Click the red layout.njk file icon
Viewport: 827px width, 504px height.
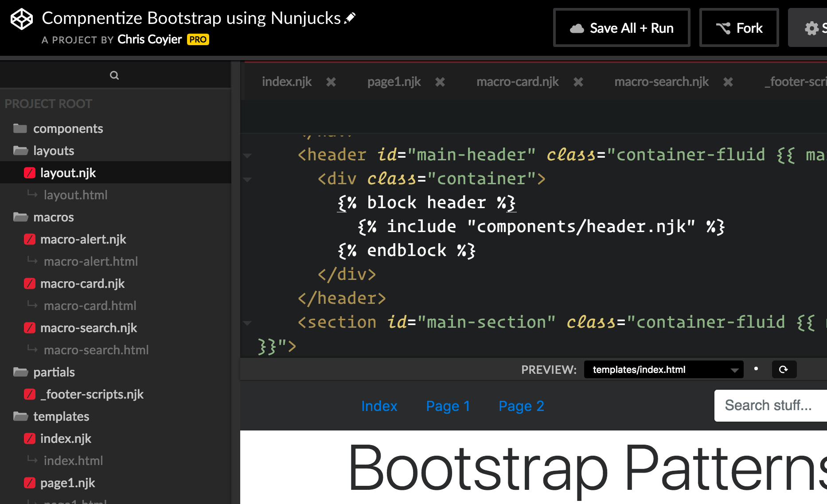(29, 173)
